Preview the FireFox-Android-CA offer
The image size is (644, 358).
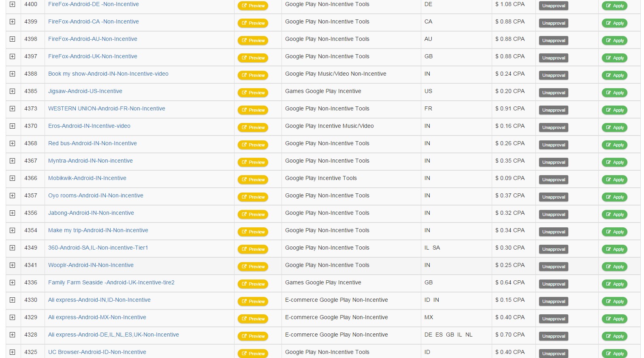(253, 23)
